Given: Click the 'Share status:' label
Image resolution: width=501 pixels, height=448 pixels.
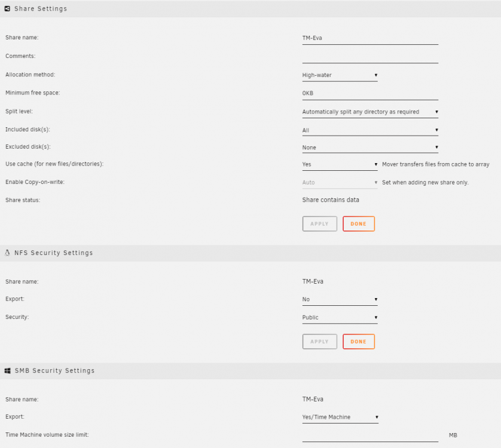Looking at the screenshot, I should pos(23,200).
